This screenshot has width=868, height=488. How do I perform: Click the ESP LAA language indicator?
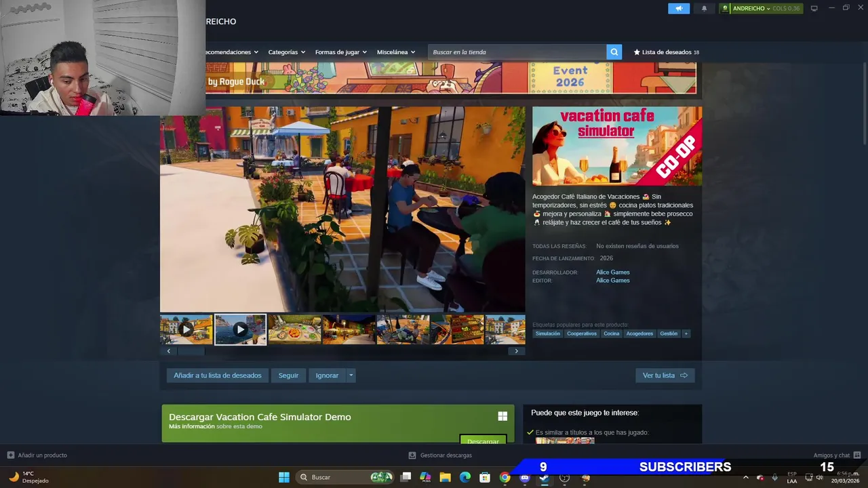pos(792,477)
